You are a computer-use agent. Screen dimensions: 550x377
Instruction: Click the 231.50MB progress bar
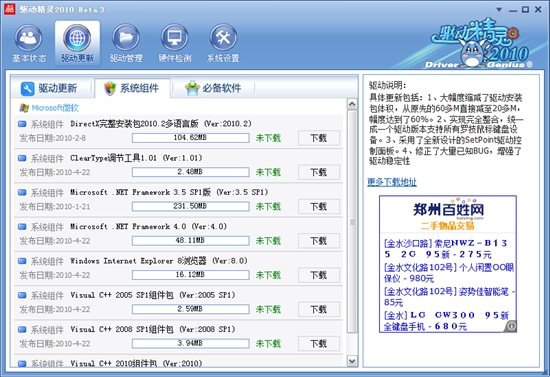(x=190, y=207)
